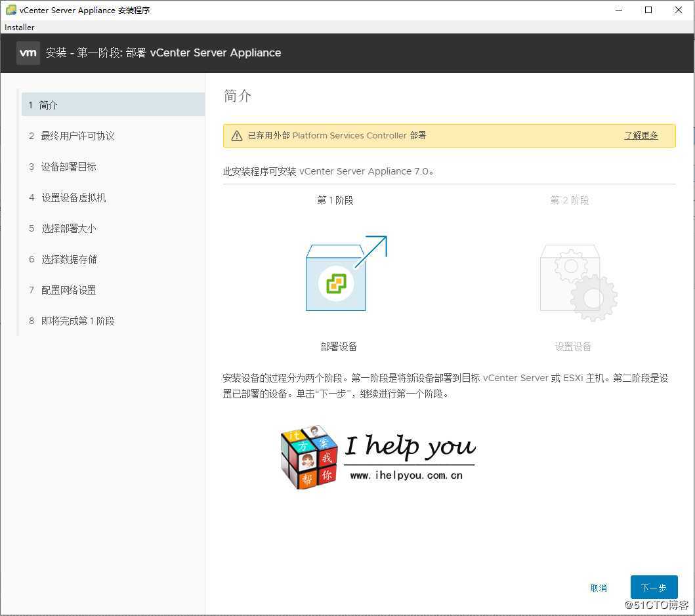Click the 第 2 阶段 label

pyautogui.click(x=570, y=200)
